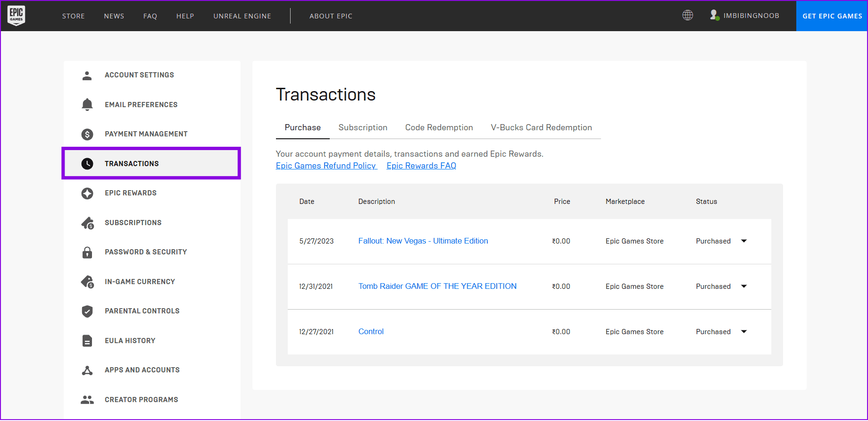Image resolution: width=868 pixels, height=421 pixels.
Task: Expand Tomb Raider purchase row arrow
Action: pyautogui.click(x=744, y=286)
